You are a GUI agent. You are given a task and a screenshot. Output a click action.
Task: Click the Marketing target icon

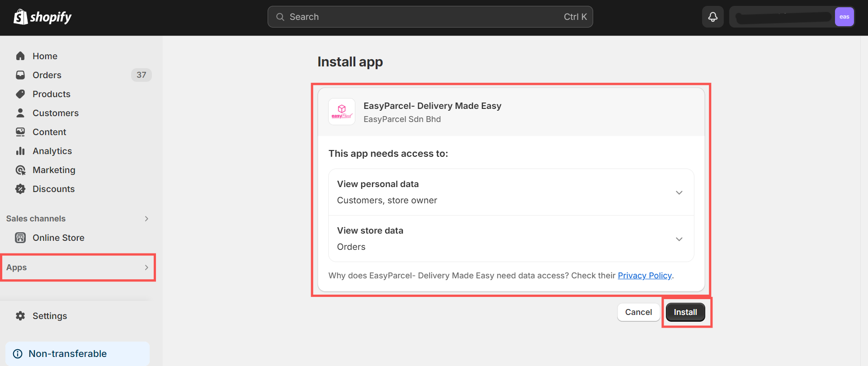point(20,170)
